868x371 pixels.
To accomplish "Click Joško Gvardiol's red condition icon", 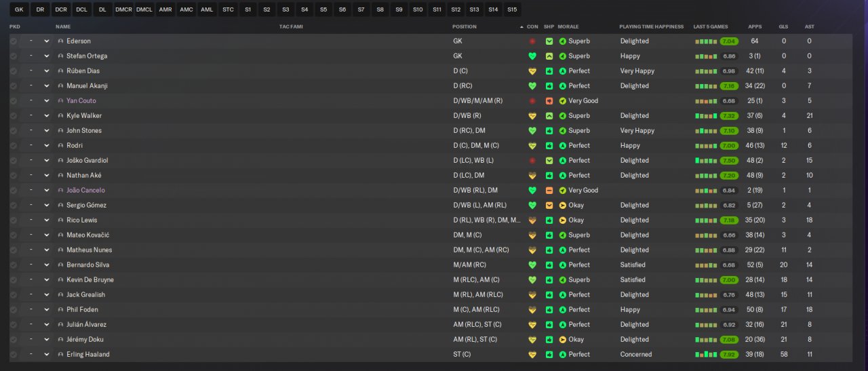I will (x=532, y=161).
